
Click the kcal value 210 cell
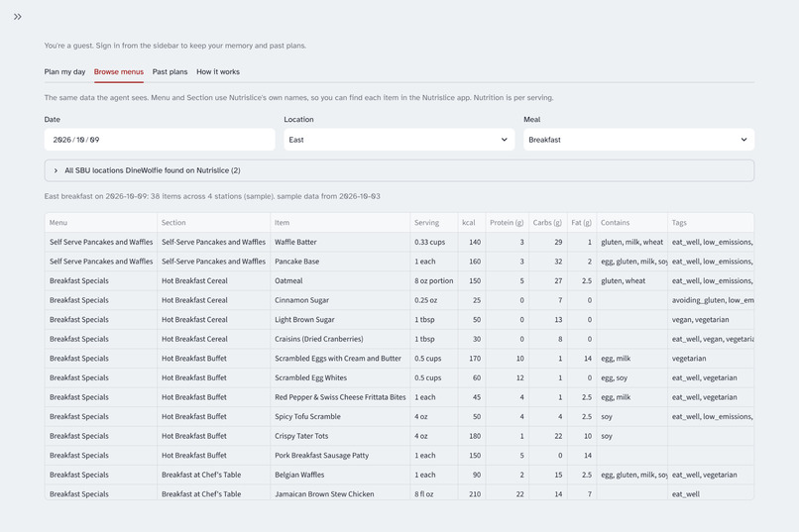point(471,492)
